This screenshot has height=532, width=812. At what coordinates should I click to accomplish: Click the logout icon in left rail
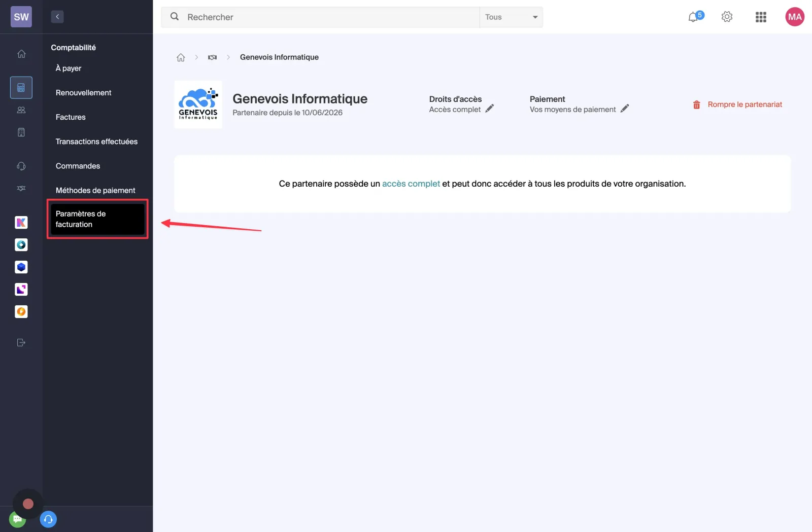click(21, 343)
